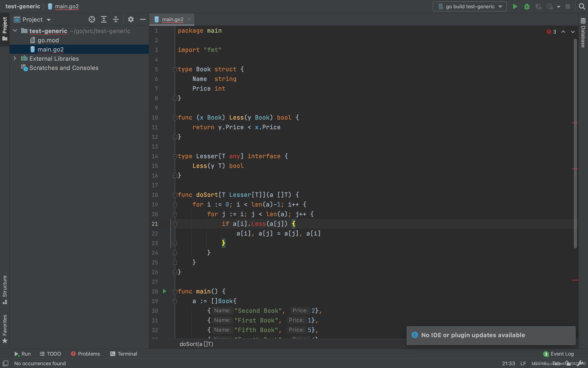The width and height of the screenshot is (588, 368).
Task: Click the first red error stripe marker
Action: click(x=575, y=123)
